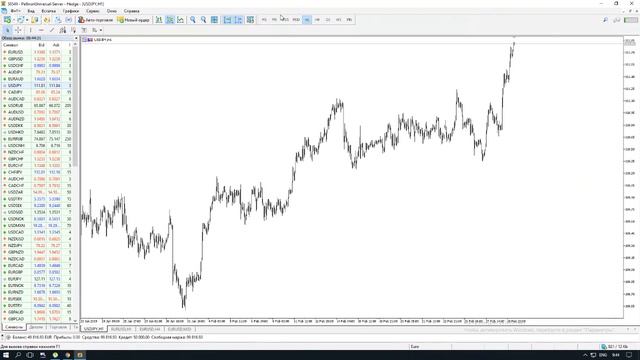The width and height of the screenshot is (640, 360).
Task: Select the H4 timeframe
Action: pyautogui.click(x=317, y=20)
